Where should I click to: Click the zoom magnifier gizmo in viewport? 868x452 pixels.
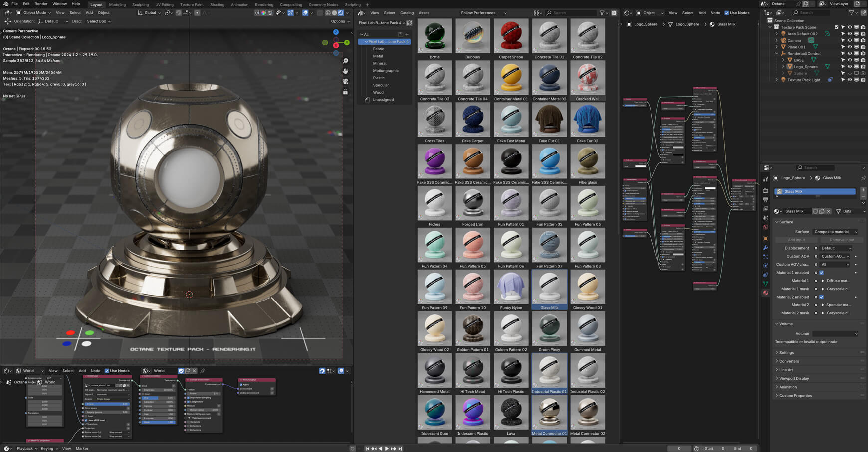pyautogui.click(x=345, y=61)
